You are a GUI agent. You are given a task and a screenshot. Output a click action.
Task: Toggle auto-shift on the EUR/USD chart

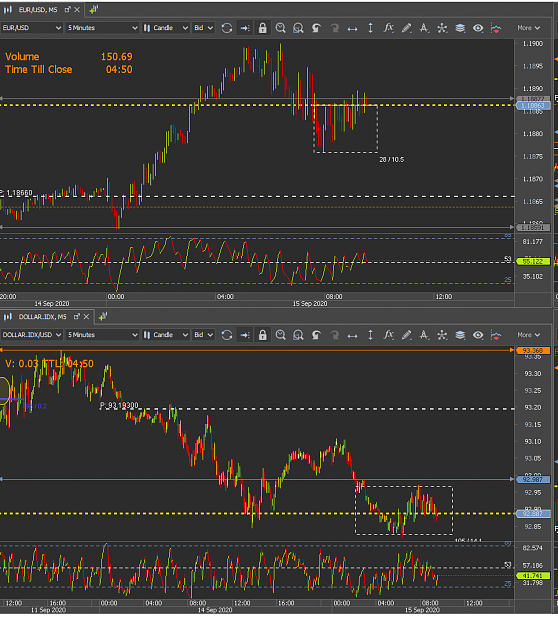[x=245, y=28]
